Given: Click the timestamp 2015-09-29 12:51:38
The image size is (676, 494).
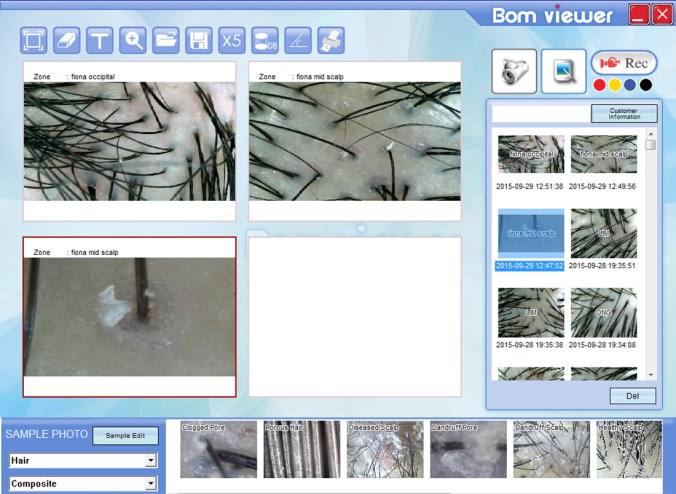Looking at the screenshot, I should pyautogui.click(x=529, y=187).
